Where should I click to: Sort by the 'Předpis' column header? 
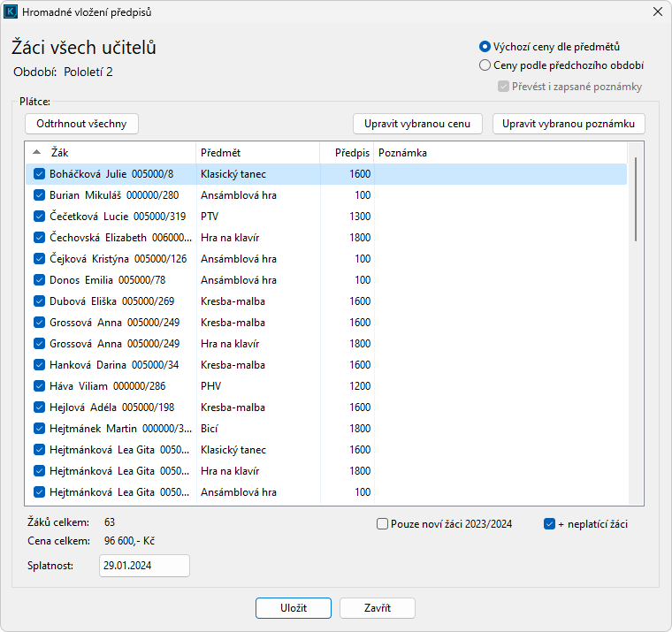coord(347,153)
